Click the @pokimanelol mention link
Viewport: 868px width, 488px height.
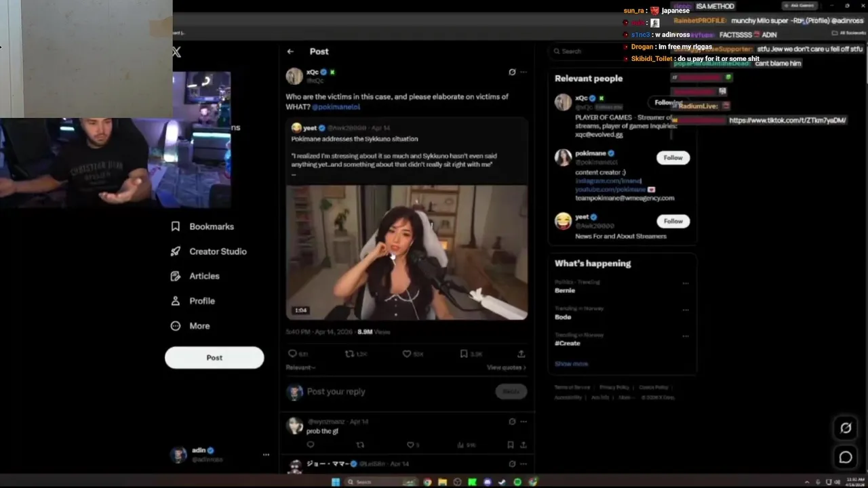point(336,107)
